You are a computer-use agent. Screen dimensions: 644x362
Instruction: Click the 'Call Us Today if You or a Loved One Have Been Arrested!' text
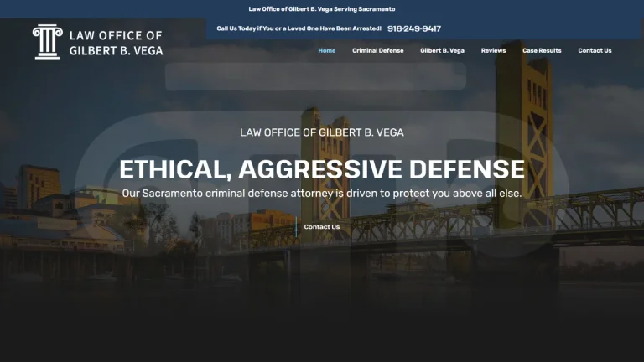tap(299, 28)
